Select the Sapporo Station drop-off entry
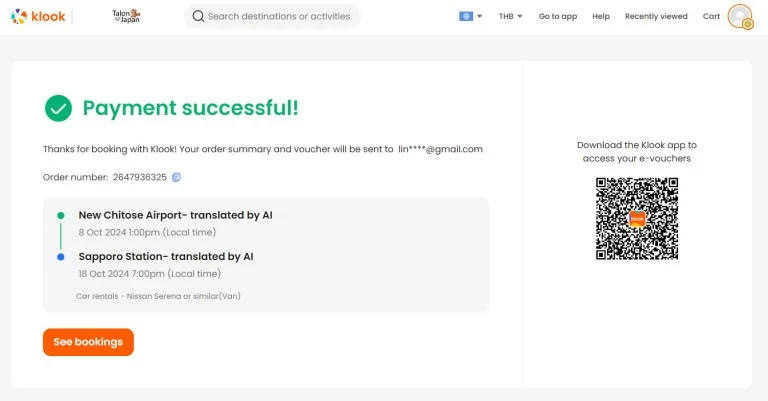The width and height of the screenshot is (768, 401). pyautogui.click(x=166, y=264)
